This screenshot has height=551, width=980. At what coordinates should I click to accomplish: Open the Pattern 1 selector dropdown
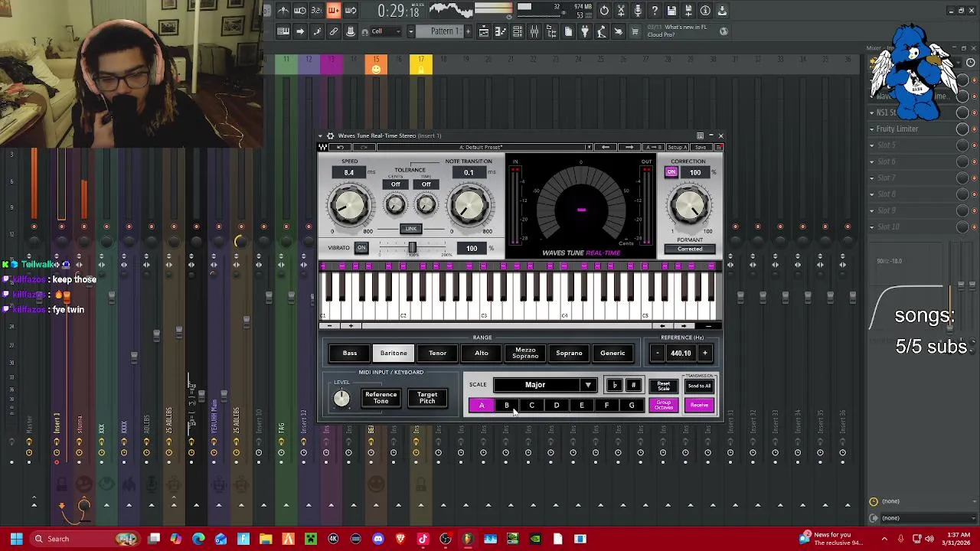tap(410, 31)
